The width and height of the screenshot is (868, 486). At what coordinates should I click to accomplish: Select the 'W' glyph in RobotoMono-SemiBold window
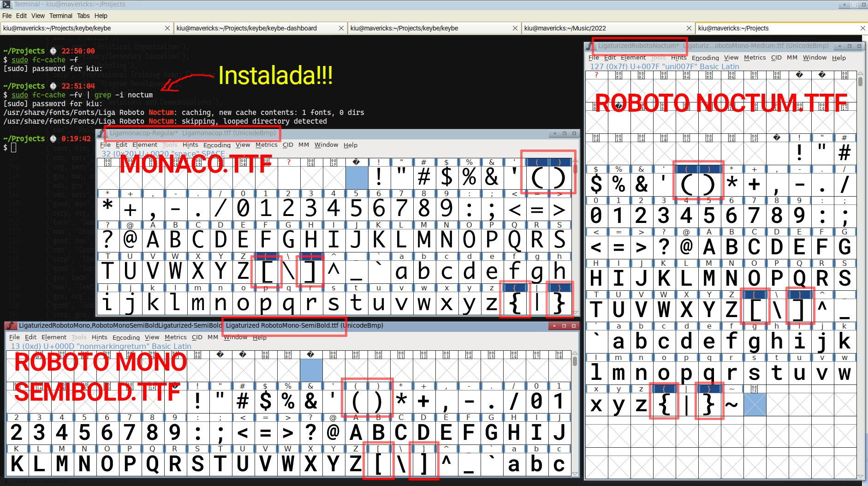[288, 464]
